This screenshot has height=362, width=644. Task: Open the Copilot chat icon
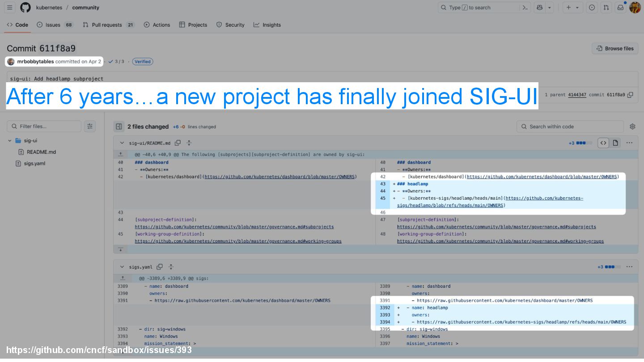(539, 8)
